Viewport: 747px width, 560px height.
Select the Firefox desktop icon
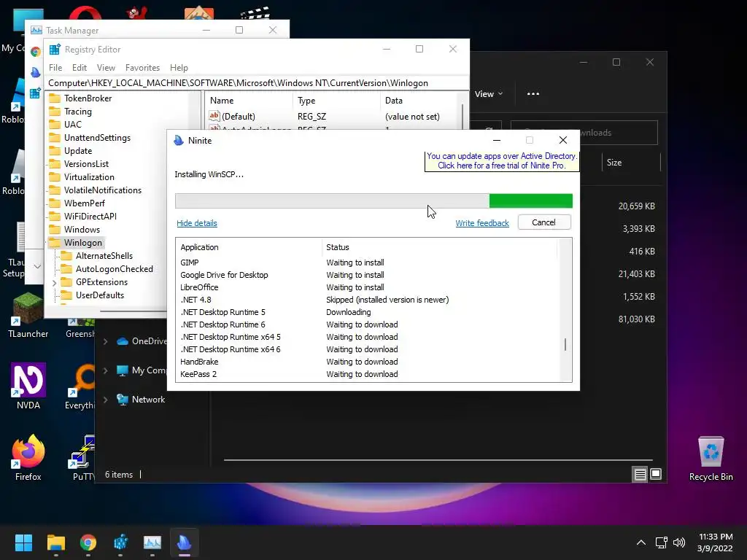point(28,458)
